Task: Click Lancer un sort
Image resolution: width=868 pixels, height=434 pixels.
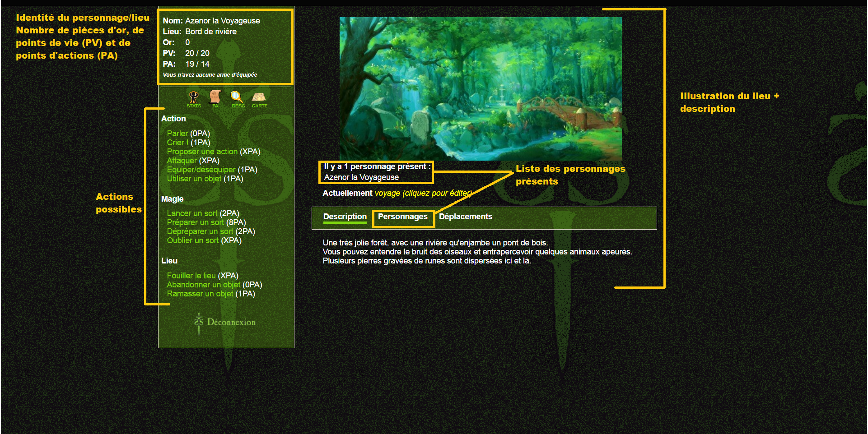Action: (192, 213)
